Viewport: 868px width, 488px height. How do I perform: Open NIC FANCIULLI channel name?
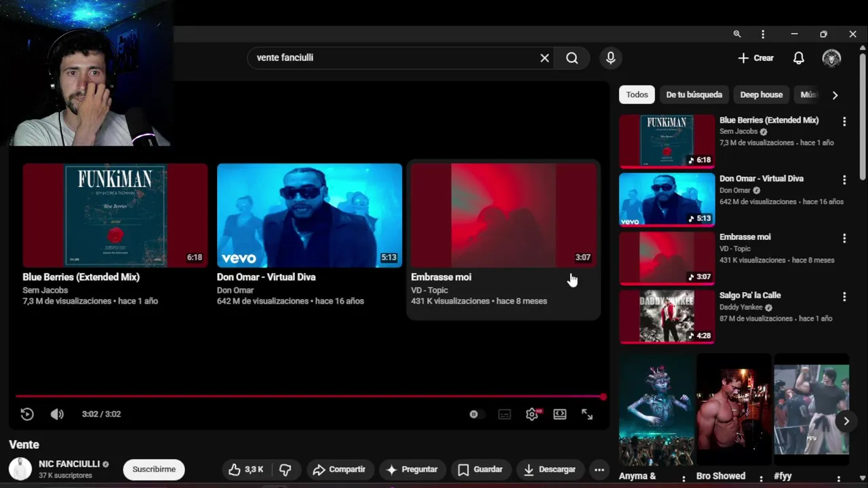tap(69, 464)
